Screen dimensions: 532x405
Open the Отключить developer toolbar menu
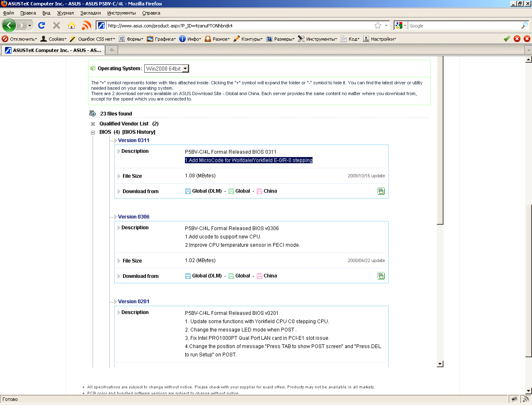[x=20, y=39]
